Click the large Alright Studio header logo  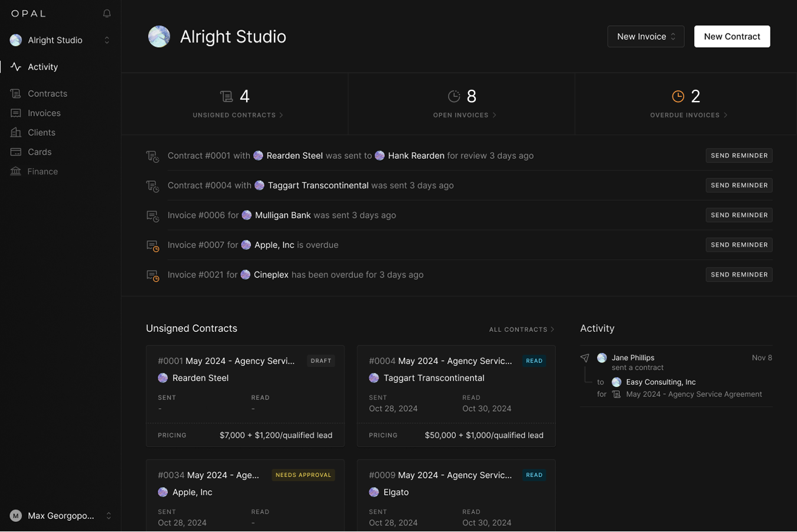click(159, 37)
